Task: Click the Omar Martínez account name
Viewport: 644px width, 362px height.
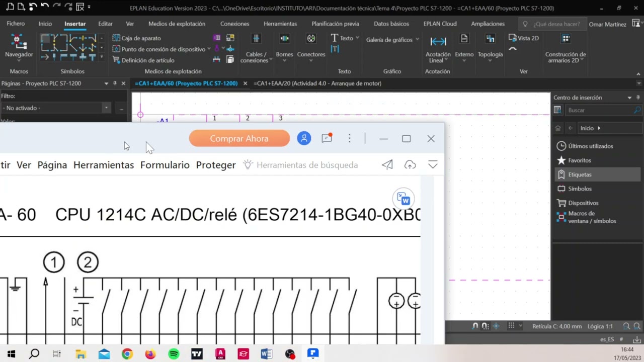Action: point(607,24)
